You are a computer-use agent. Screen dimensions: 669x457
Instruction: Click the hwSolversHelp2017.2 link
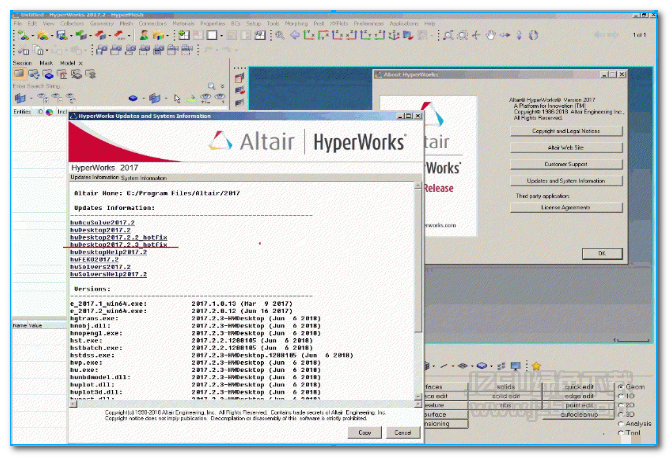(108, 274)
